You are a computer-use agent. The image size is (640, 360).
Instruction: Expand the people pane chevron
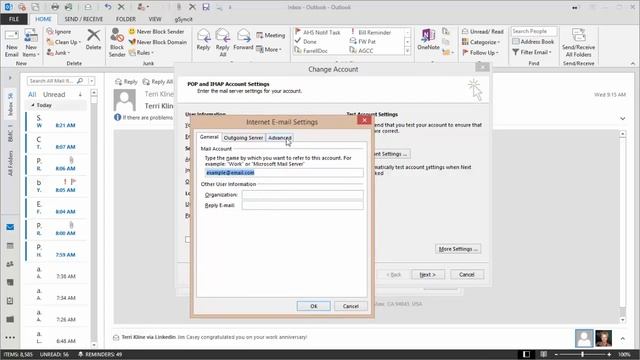click(x=622, y=338)
